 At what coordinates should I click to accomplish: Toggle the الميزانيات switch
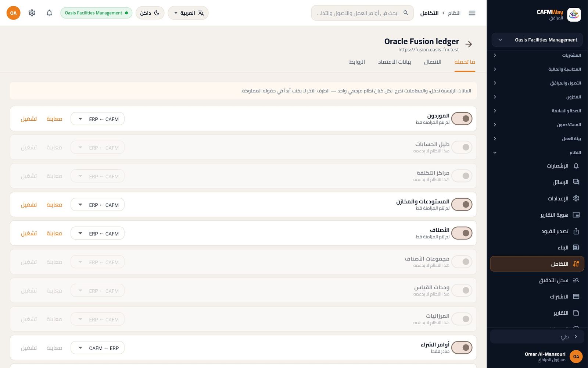(x=462, y=319)
